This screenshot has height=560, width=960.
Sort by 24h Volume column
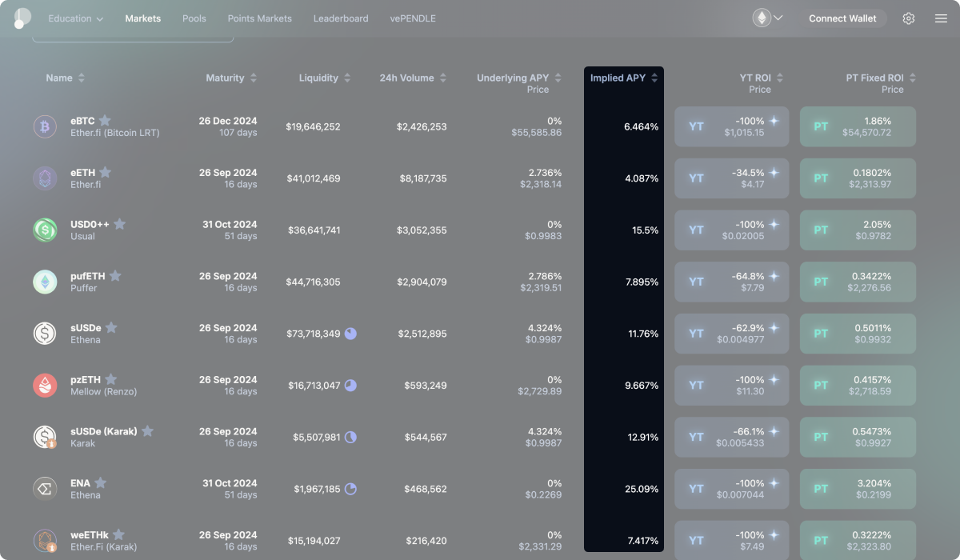click(413, 78)
